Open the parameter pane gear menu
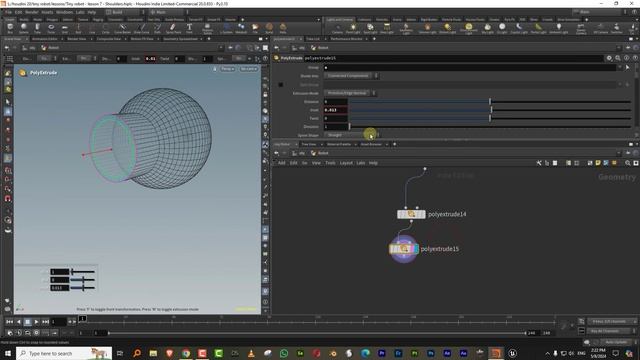 (609, 58)
